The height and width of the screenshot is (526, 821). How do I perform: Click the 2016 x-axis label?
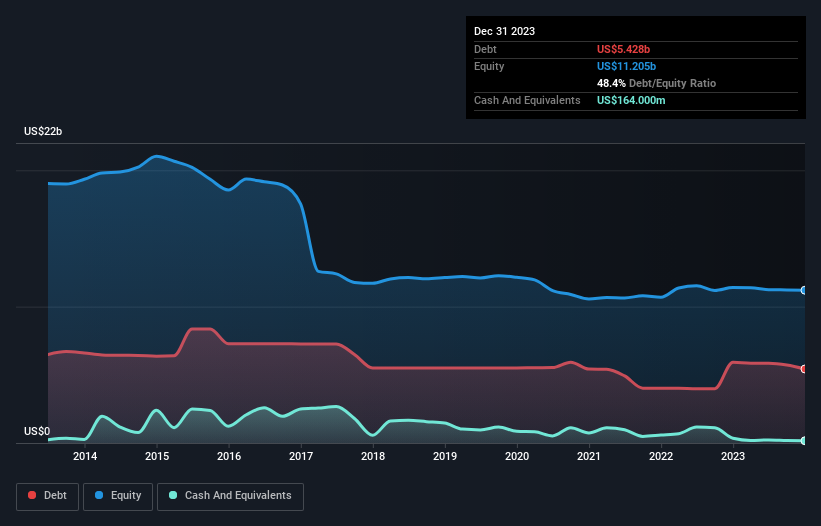click(229, 456)
